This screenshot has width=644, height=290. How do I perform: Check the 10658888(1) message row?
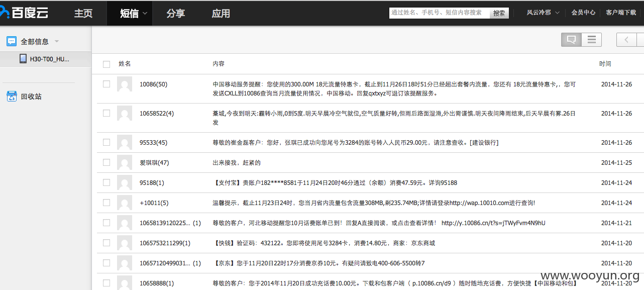pyautogui.click(x=106, y=283)
